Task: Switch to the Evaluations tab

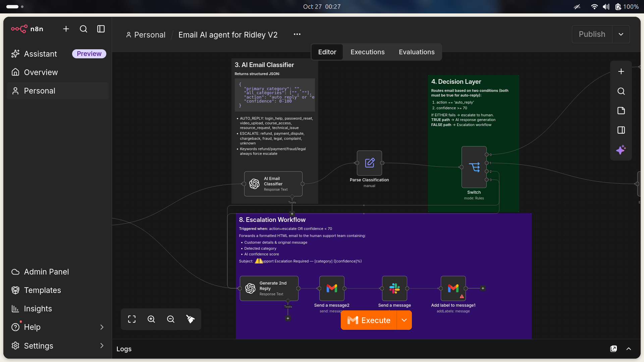Action: point(417,52)
